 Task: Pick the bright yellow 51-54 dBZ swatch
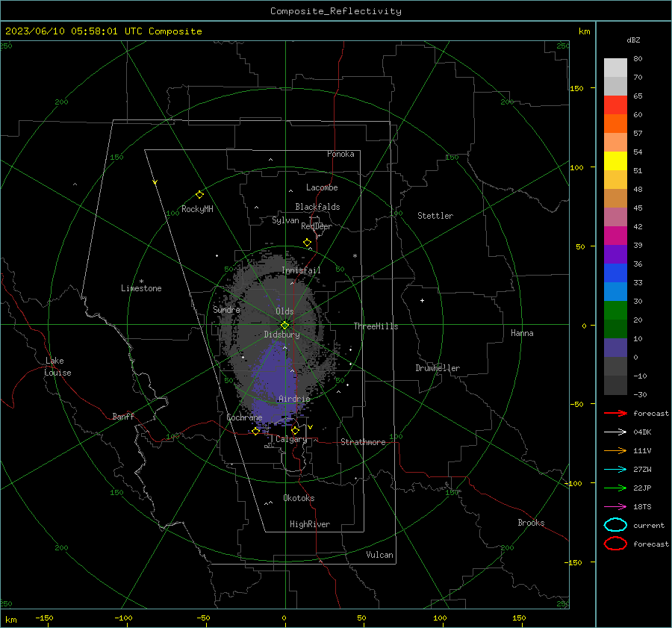pos(615,161)
